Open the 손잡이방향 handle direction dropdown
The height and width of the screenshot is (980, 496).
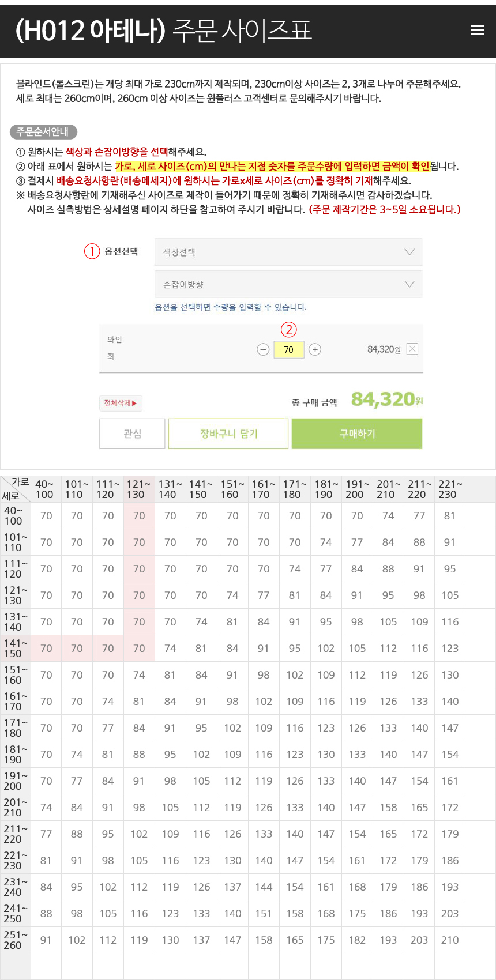pyautogui.click(x=288, y=285)
